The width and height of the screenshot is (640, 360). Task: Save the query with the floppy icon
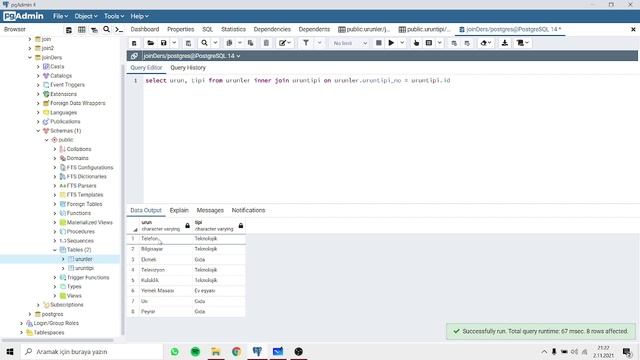pyautogui.click(x=164, y=43)
